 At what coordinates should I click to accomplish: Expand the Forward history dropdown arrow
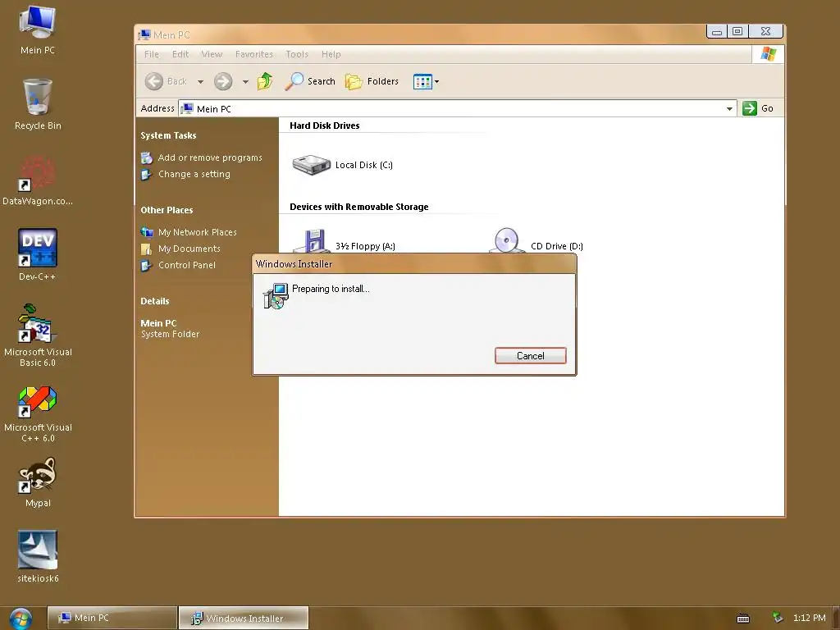(x=245, y=82)
